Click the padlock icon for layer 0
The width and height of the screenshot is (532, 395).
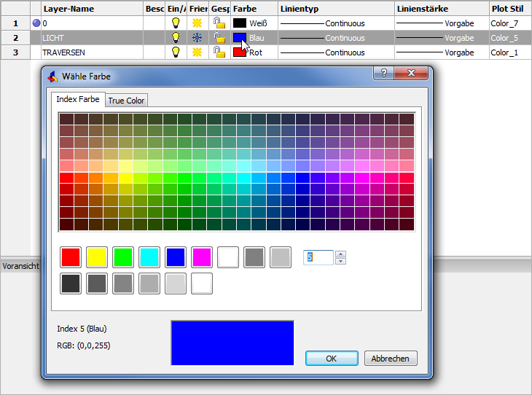(219, 23)
